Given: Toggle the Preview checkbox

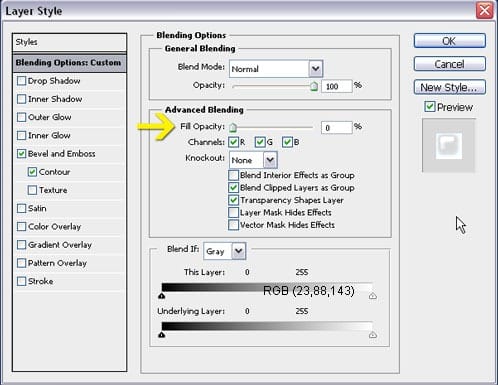Looking at the screenshot, I should click(430, 107).
